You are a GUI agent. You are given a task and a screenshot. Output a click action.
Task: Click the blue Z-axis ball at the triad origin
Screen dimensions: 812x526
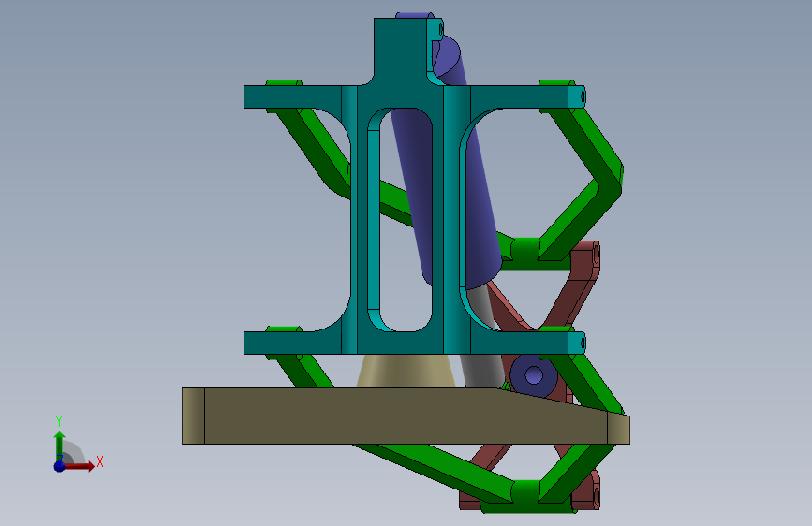(60, 466)
